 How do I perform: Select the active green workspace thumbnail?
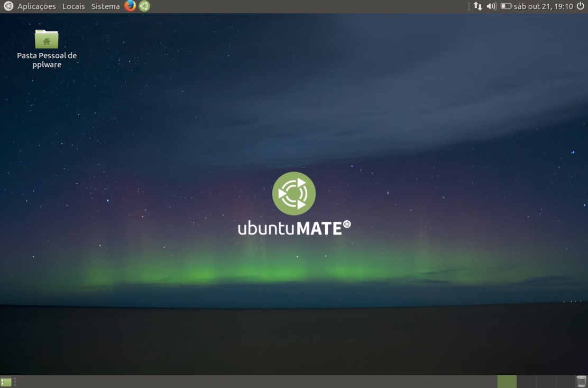point(507,381)
